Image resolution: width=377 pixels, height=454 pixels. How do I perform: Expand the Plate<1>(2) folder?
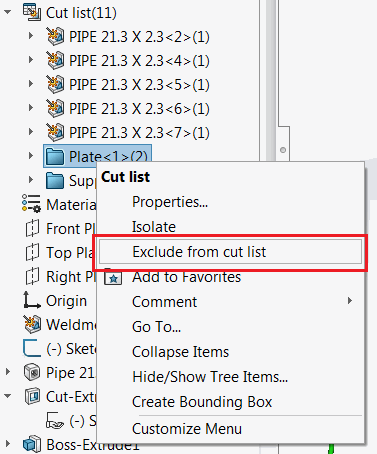point(31,156)
